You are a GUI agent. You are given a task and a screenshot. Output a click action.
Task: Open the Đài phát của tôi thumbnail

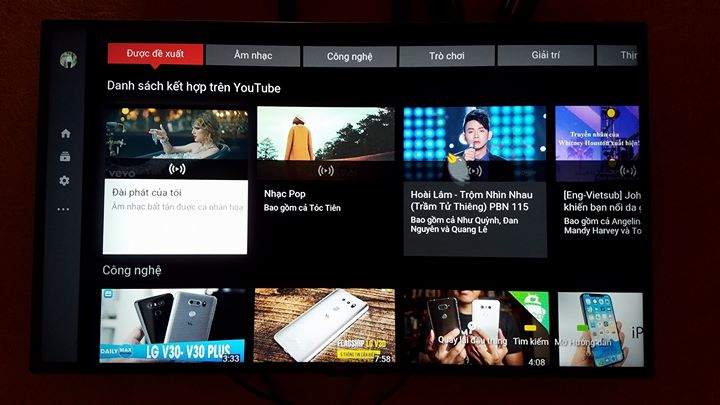pyautogui.click(x=176, y=143)
